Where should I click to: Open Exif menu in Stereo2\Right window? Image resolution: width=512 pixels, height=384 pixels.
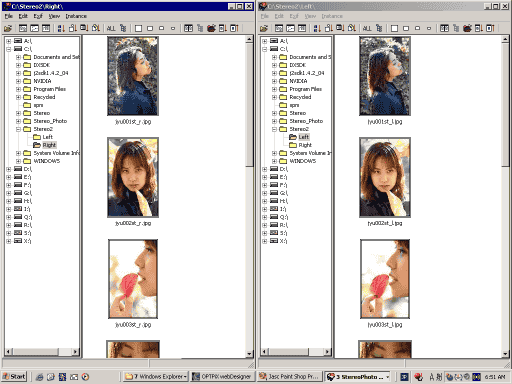point(38,16)
